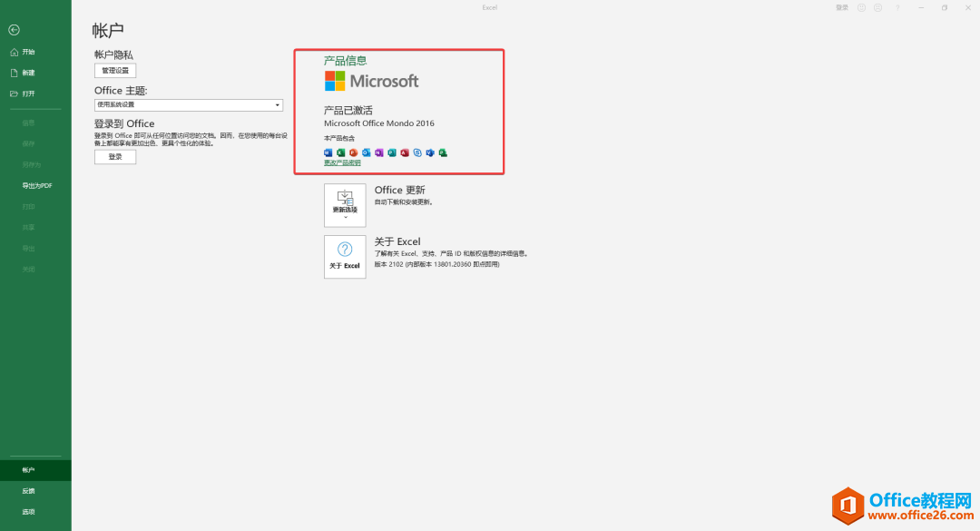Select the Excel icon in product list
The width and height of the screenshot is (980, 531).
click(338, 152)
